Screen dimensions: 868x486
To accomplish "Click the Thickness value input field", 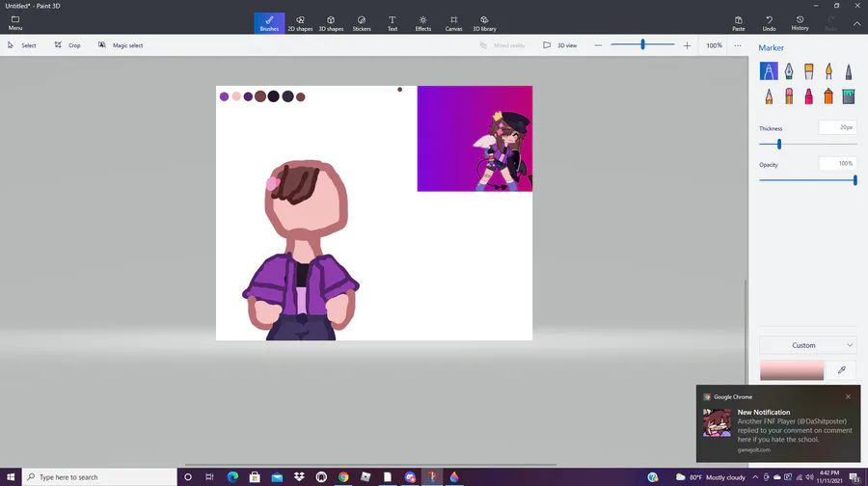I will (838, 127).
